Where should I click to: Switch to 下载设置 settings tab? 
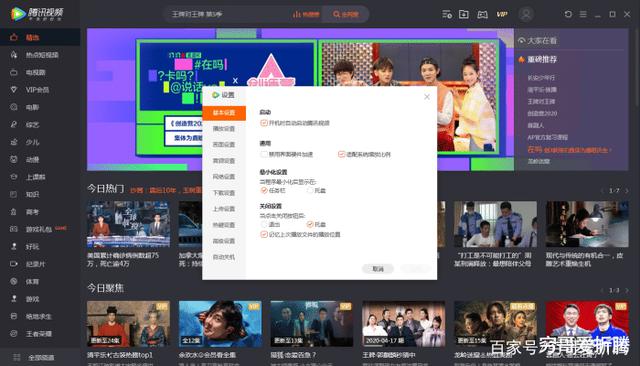[x=224, y=193]
